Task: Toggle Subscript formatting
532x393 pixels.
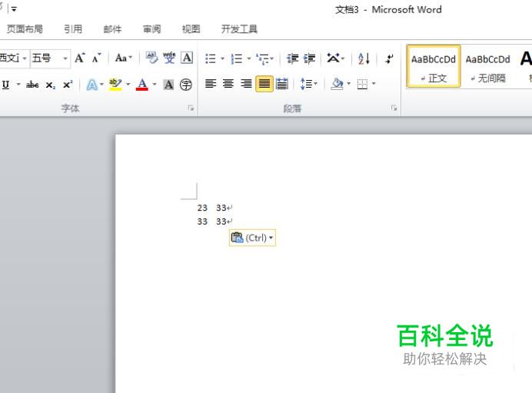Action: [50, 85]
